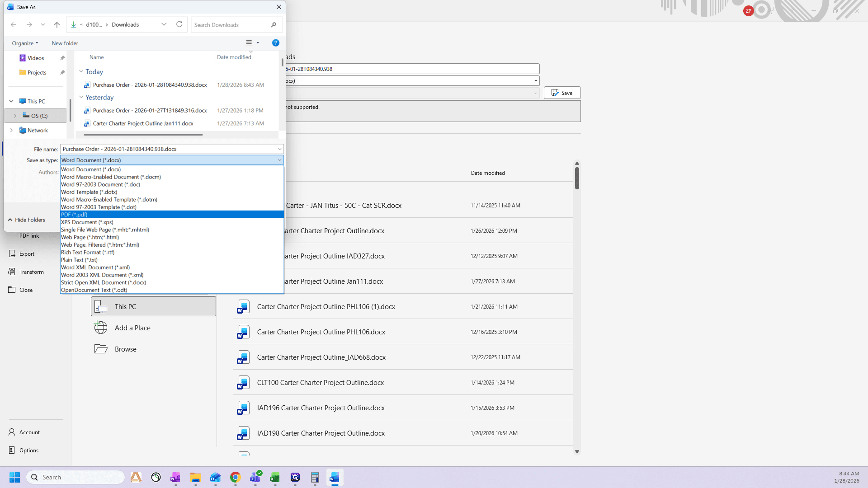Select Plain Text (*.txt) file type
Image resolution: width=868 pixels, height=488 pixels.
pyautogui.click(x=172, y=260)
